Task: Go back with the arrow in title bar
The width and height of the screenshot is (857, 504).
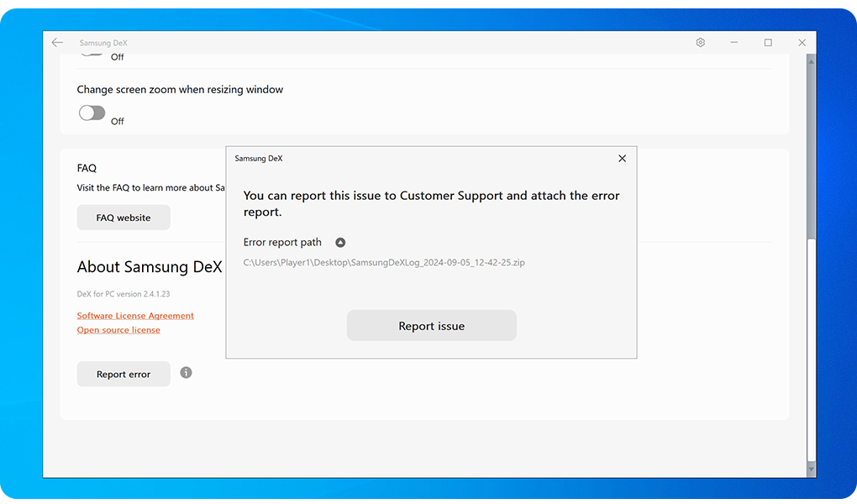Action: pyautogui.click(x=57, y=43)
